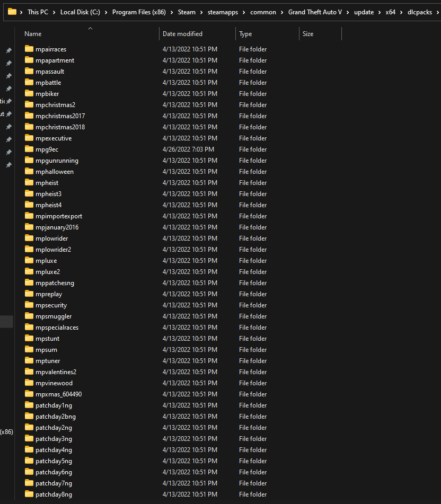The height and width of the screenshot is (504, 441).
Task: Expand the chevron after steamapps breadcrumb
Action: point(244,12)
